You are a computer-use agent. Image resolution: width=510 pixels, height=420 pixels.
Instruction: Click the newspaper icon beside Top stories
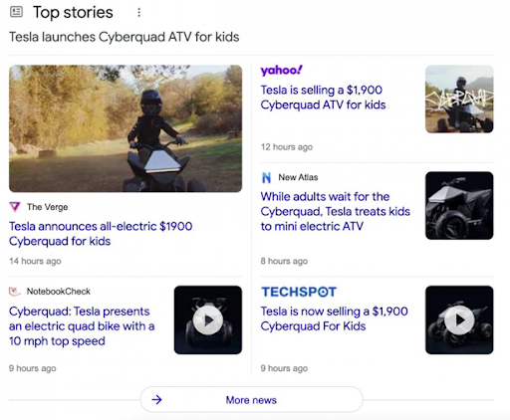click(16, 12)
